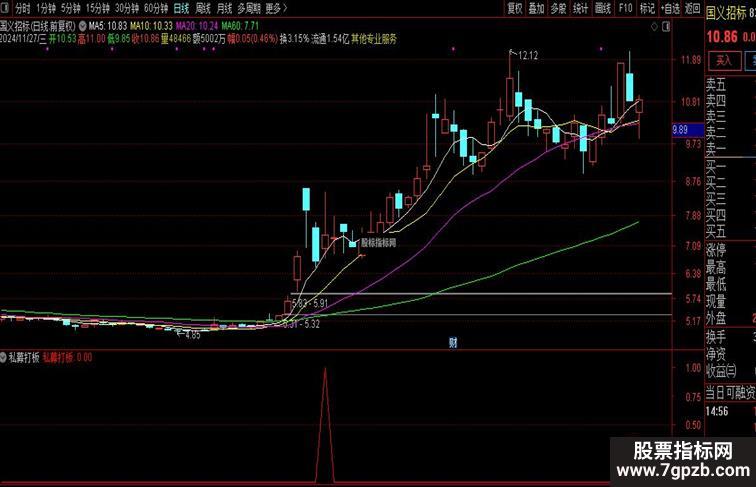Open the 多股 multi-stock view
756x487 pixels.
(x=558, y=8)
